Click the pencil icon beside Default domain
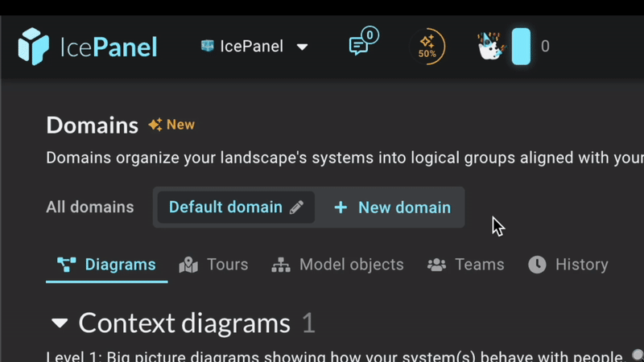 click(296, 208)
